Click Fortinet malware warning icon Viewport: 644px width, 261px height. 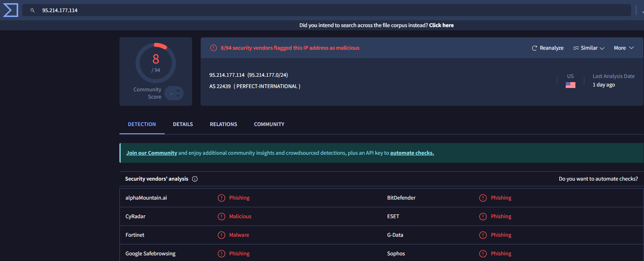(222, 235)
